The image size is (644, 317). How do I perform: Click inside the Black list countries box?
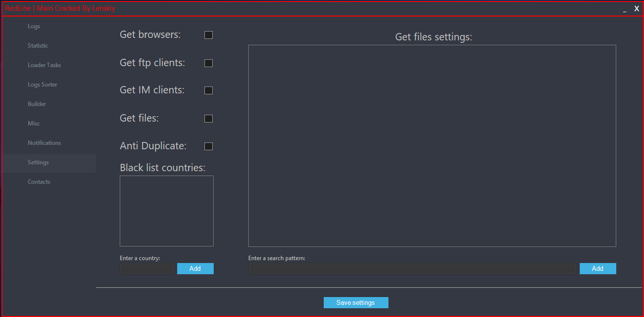coord(166,211)
